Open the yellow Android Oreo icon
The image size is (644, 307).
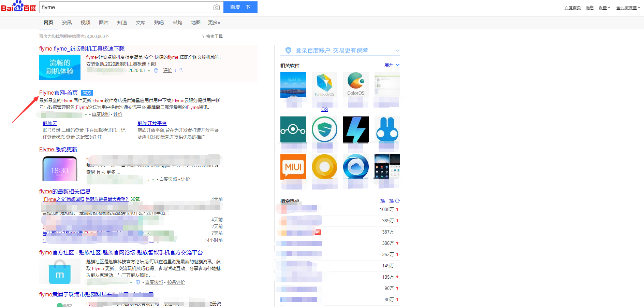click(324, 167)
